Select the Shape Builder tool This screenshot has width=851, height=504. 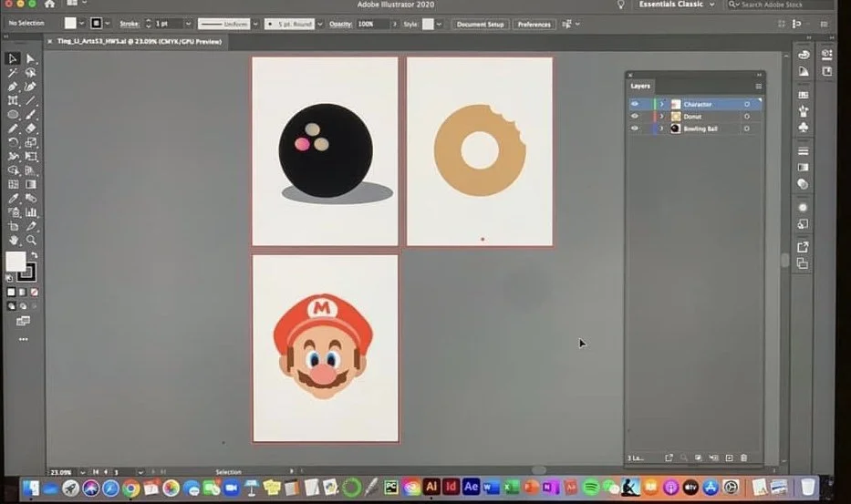pos(13,170)
